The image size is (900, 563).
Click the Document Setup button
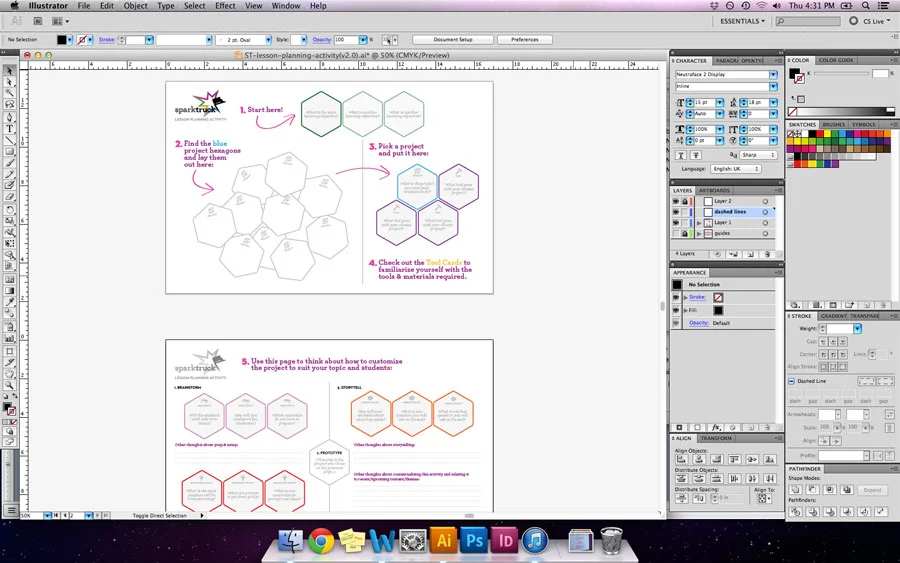pyautogui.click(x=453, y=40)
